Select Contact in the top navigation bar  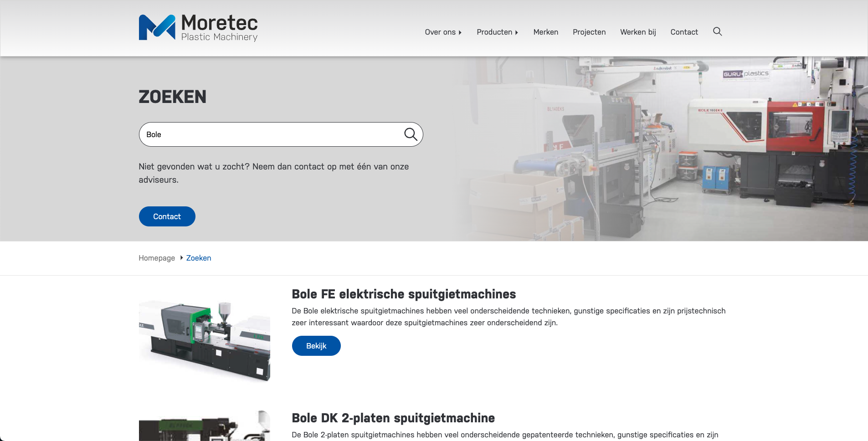(x=683, y=32)
